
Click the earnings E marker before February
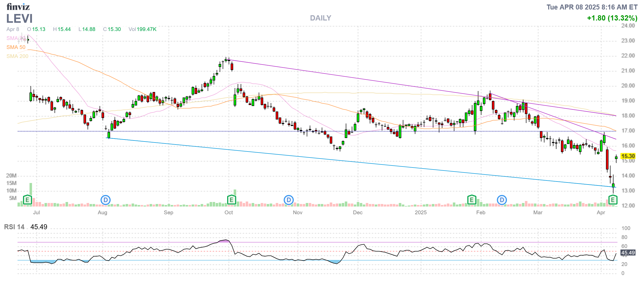coord(472,200)
